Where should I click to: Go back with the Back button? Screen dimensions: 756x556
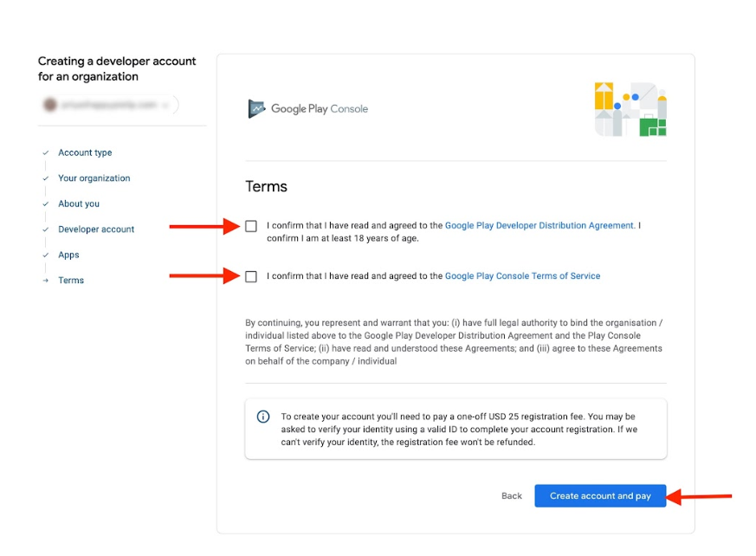pyautogui.click(x=512, y=495)
